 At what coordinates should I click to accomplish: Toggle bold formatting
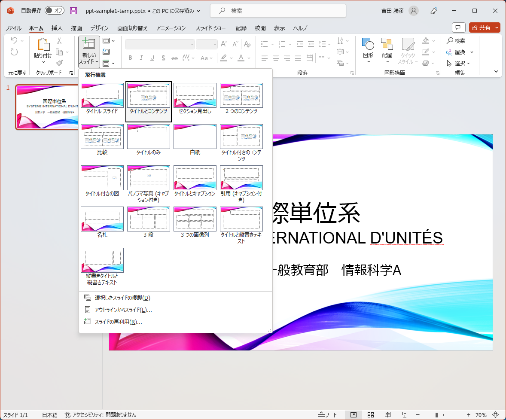(x=130, y=58)
